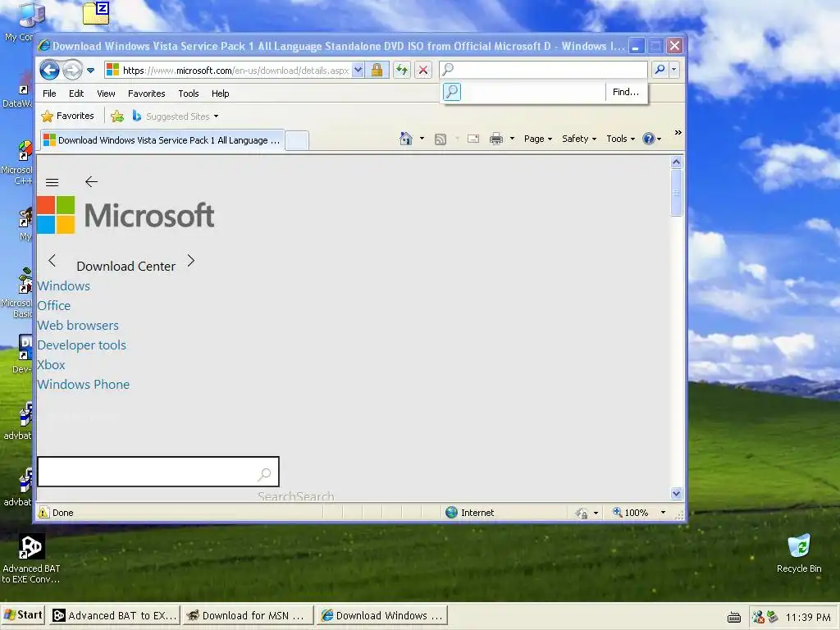Click the Home icon in command bar
The image size is (840, 630).
406,139
